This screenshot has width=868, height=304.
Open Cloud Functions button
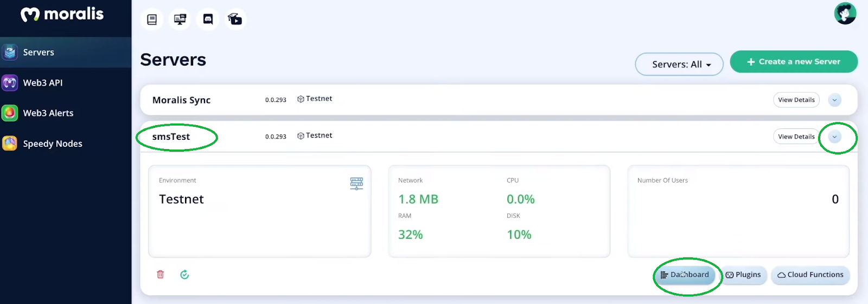pos(810,275)
